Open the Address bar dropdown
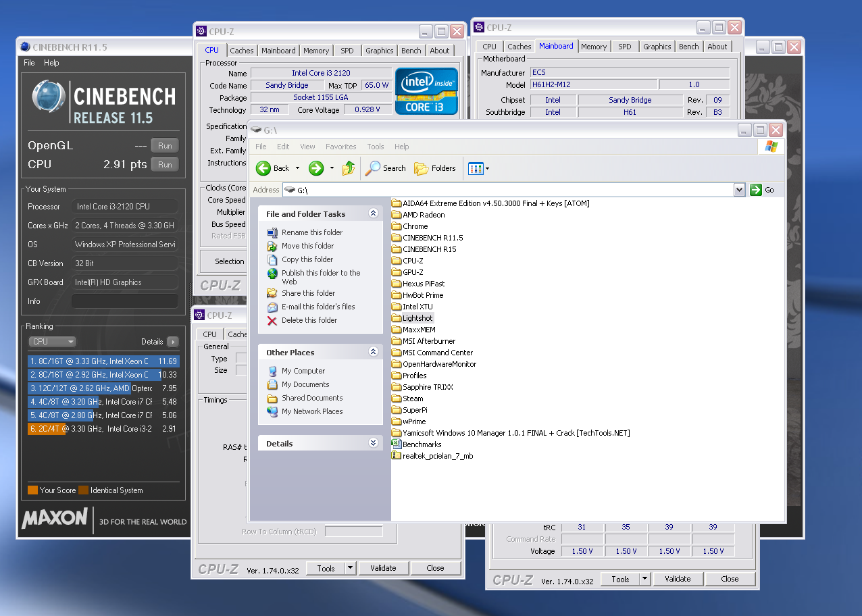The height and width of the screenshot is (616, 862). [739, 190]
